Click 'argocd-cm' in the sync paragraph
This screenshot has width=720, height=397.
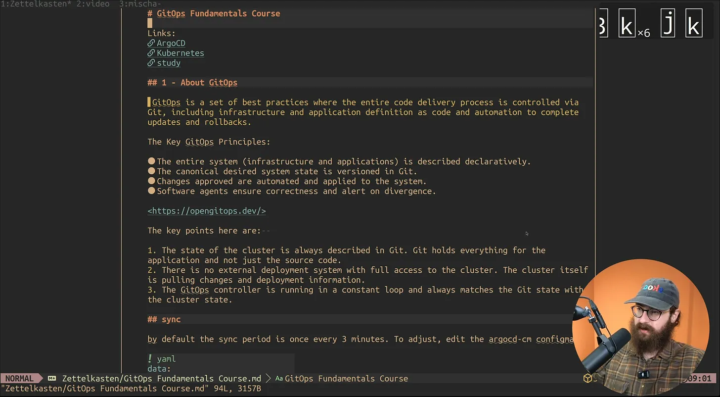coord(510,339)
